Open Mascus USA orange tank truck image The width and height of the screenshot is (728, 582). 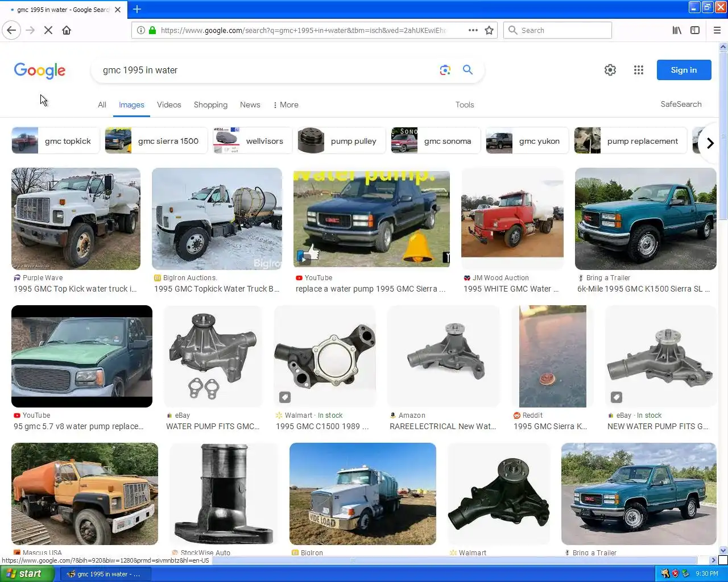pos(85,494)
